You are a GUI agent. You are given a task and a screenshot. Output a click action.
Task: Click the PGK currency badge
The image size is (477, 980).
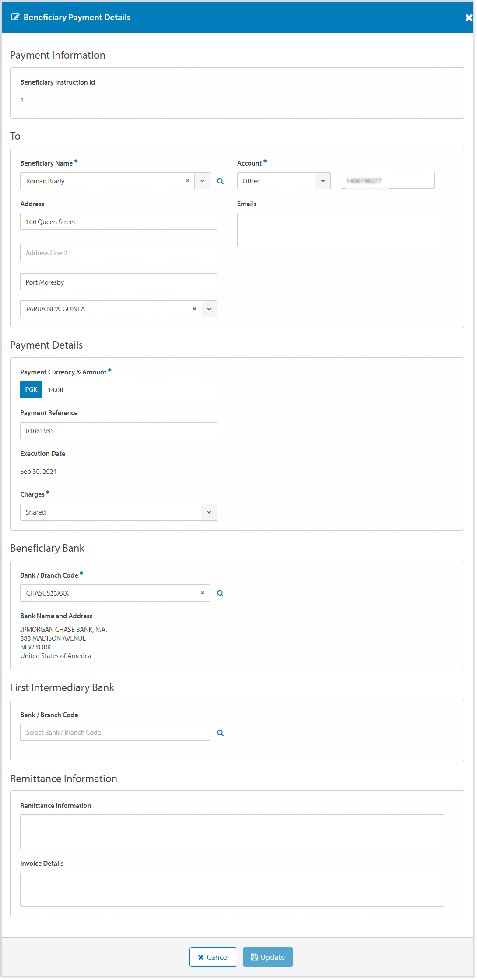pos(31,390)
